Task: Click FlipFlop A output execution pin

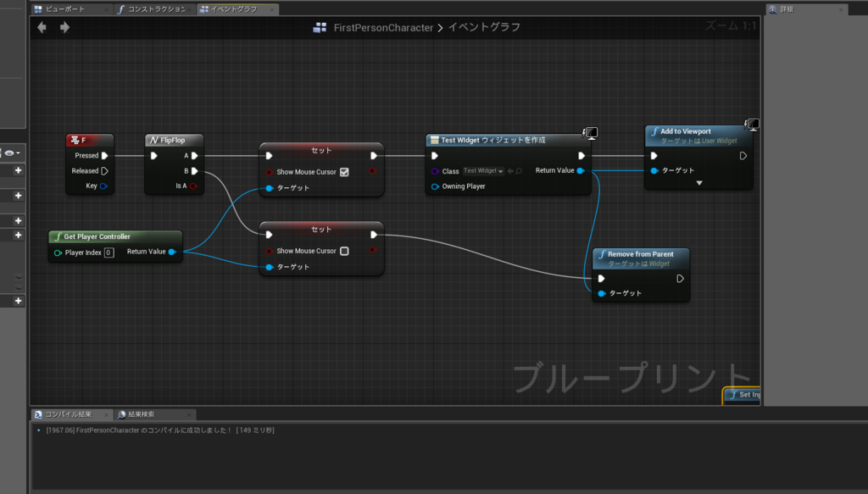Action: point(194,156)
